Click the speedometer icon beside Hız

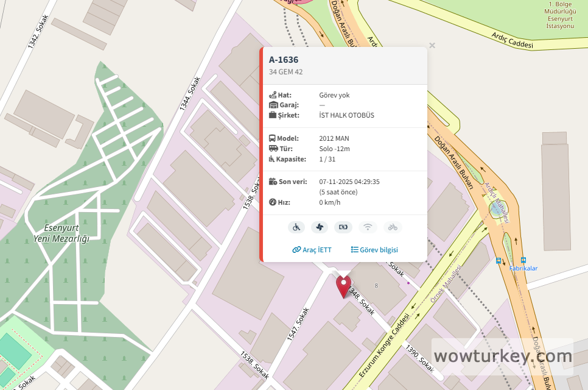pos(273,202)
